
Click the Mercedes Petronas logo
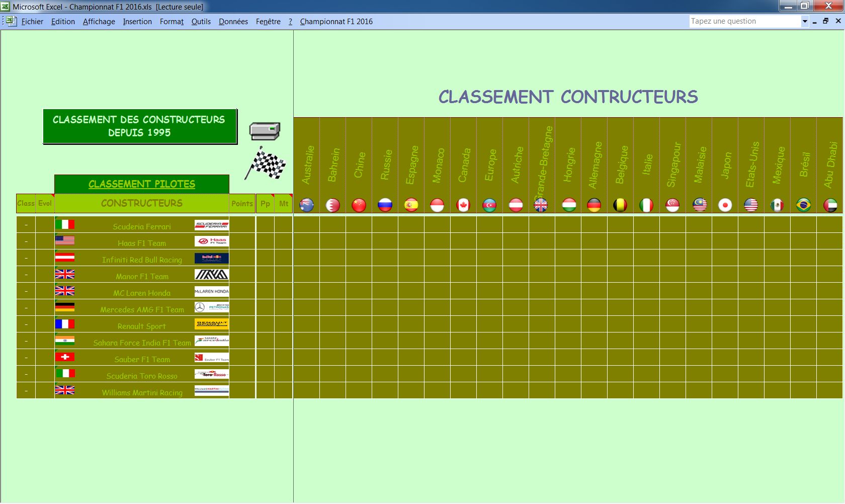[212, 307]
